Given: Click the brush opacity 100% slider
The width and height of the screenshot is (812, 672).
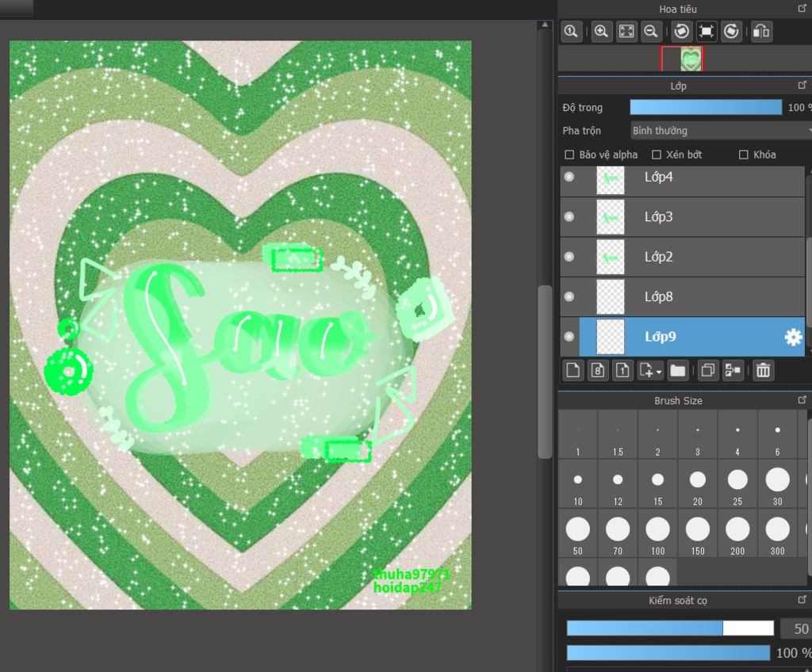Looking at the screenshot, I should pyautogui.click(x=668, y=653).
